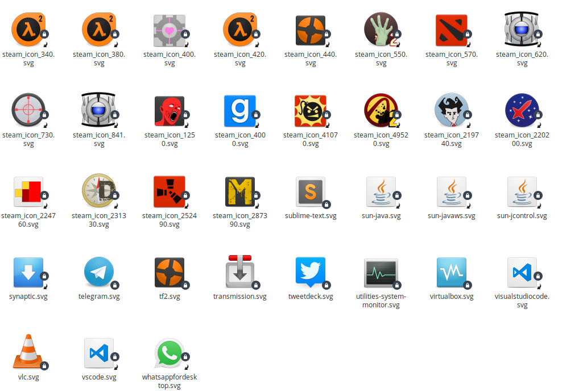
Task: Select the 'transmission.svg' file name text
Action: [x=240, y=296]
